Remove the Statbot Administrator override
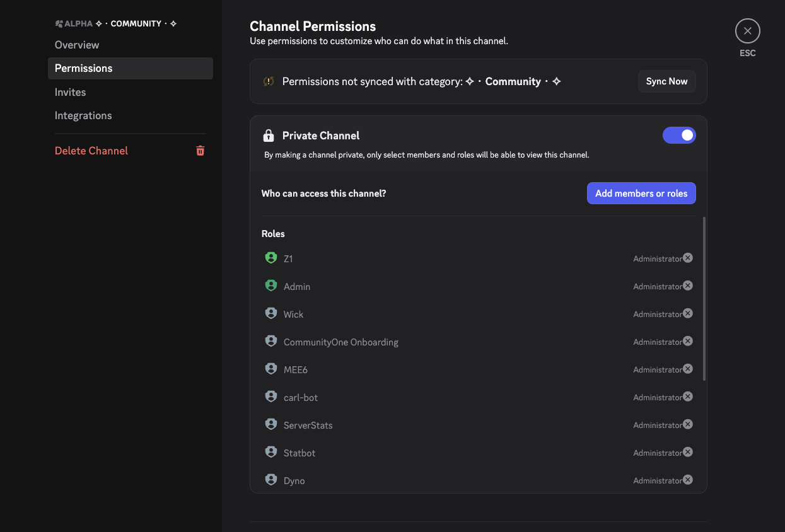 [687, 452]
